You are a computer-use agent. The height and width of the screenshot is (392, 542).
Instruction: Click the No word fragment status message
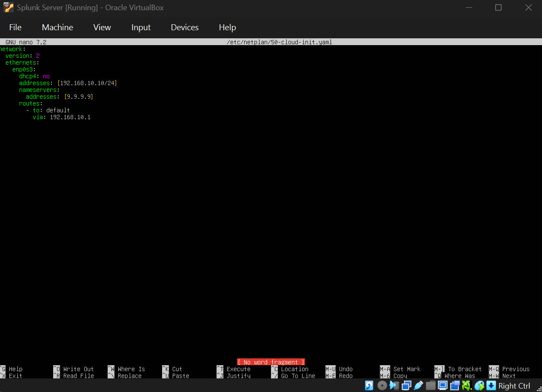271,362
